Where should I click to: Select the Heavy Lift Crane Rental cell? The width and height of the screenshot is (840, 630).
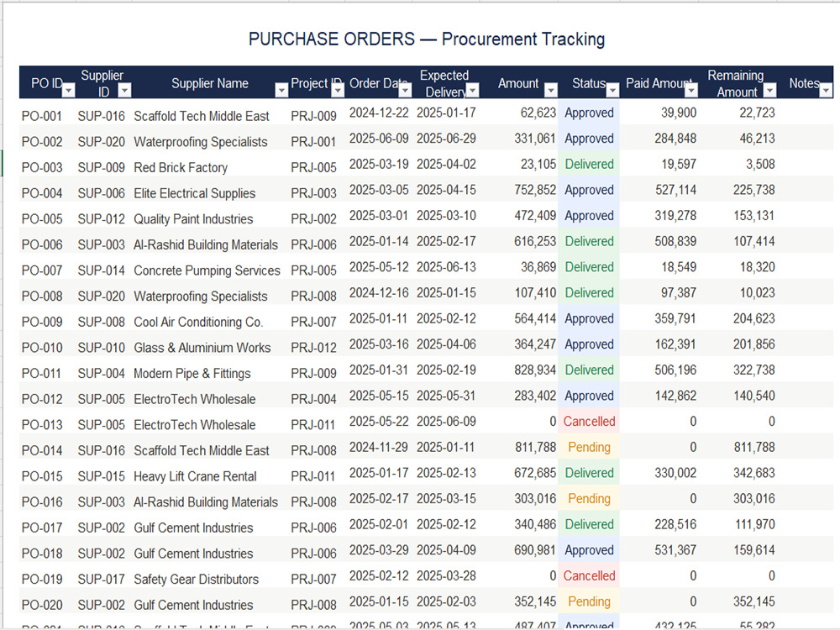(195, 476)
